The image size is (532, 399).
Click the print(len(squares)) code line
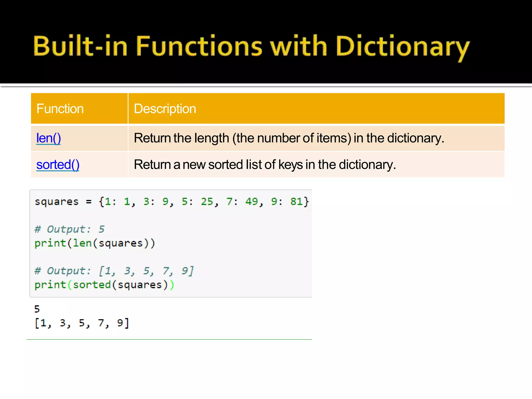[95, 243]
